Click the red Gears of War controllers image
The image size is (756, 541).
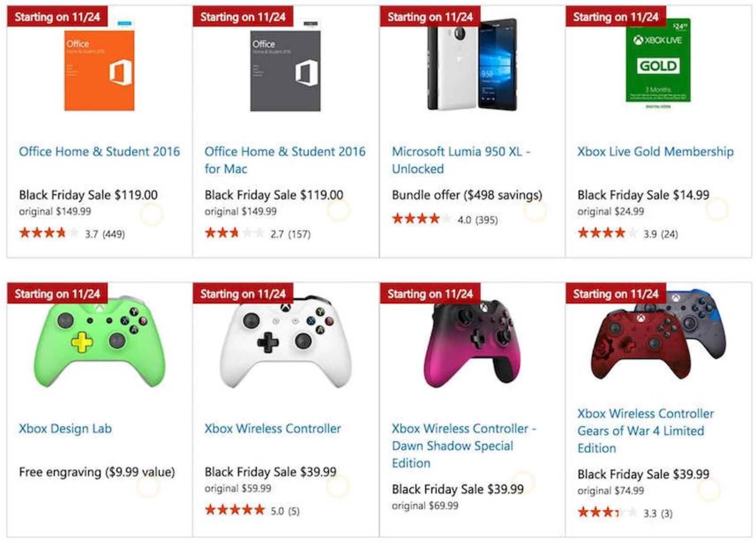(659, 336)
